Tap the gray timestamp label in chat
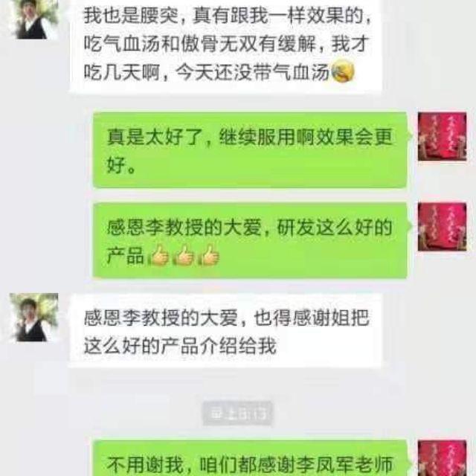Image resolution: width=476 pixels, height=476 pixels. coord(238,414)
